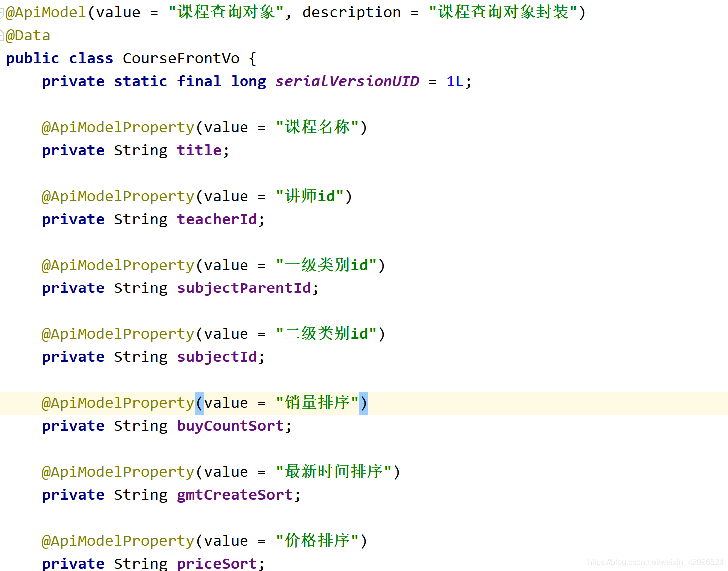728x571 pixels.
Task: Select the "一级类别id" string
Action: pyautogui.click(x=326, y=265)
